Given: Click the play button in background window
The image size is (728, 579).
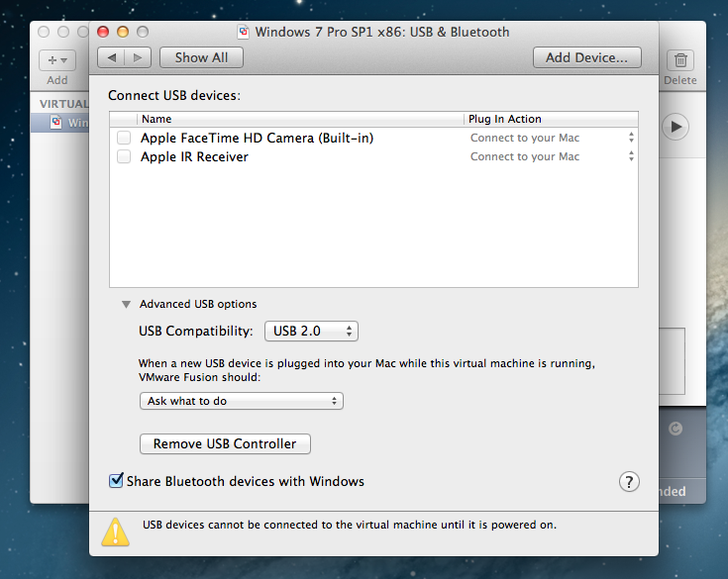Looking at the screenshot, I should pyautogui.click(x=677, y=126).
